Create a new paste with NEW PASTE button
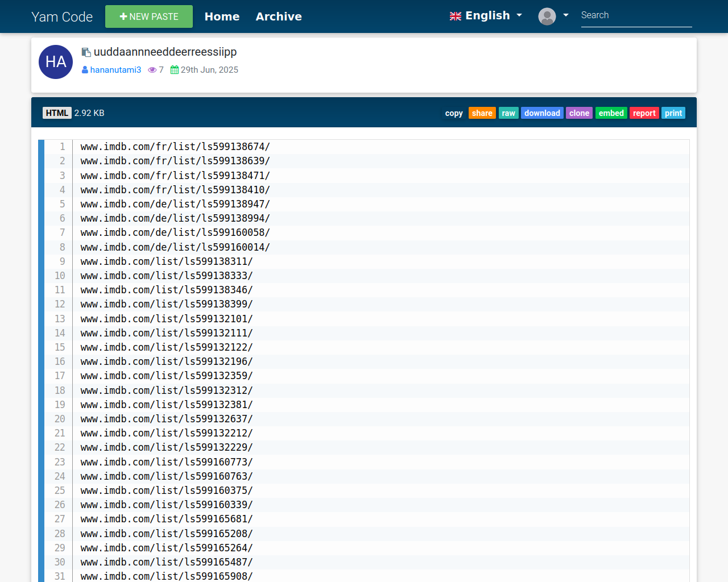 click(x=149, y=16)
